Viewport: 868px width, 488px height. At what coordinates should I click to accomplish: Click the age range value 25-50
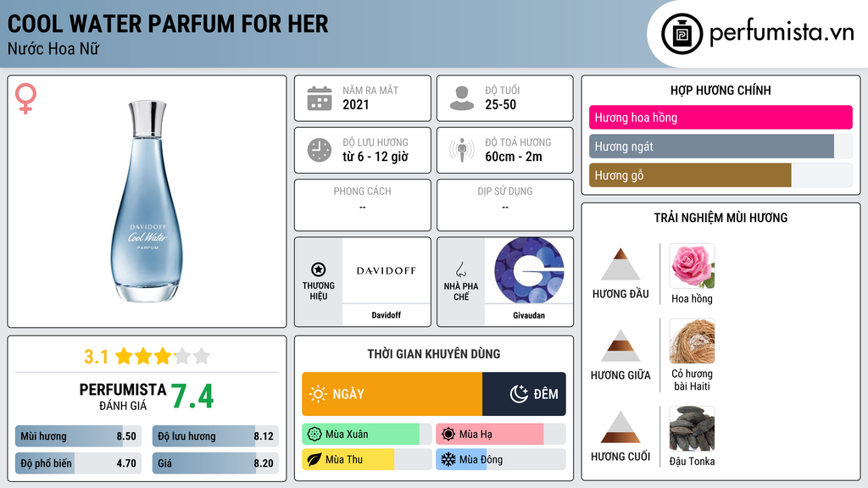coord(500,104)
